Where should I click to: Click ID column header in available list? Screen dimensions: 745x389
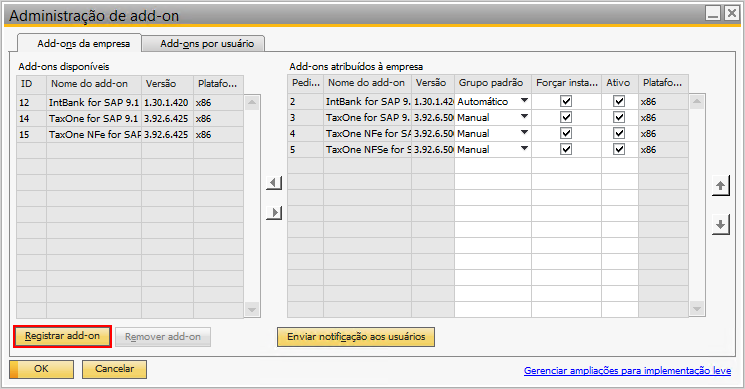tap(31, 84)
